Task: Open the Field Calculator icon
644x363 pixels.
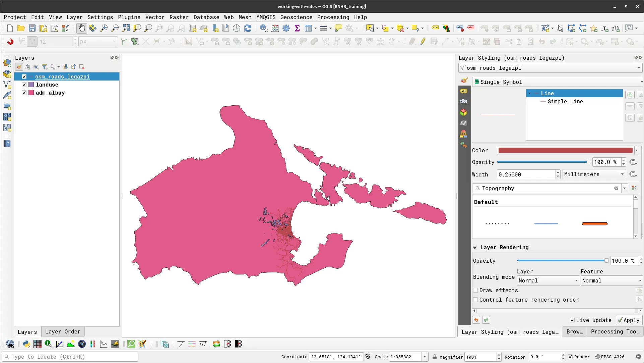Action: pyautogui.click(x=275, y=28)
